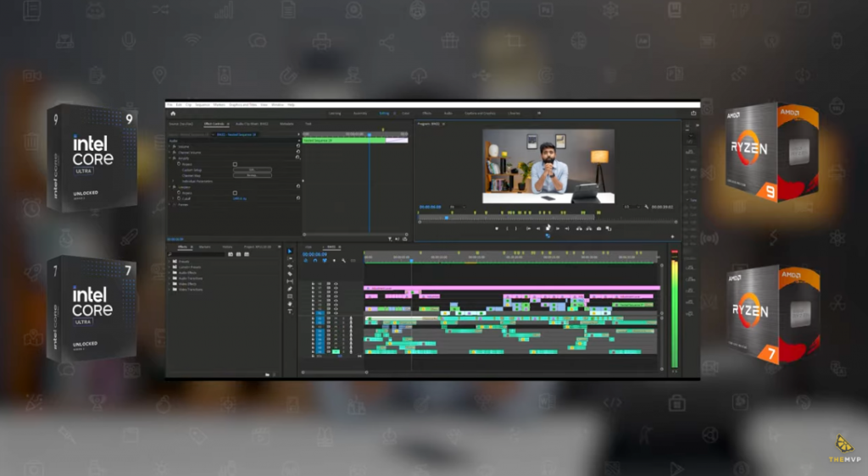Select the Type tool
The height and width of the screenshot is (476, 868).
[x=290, y=311]
